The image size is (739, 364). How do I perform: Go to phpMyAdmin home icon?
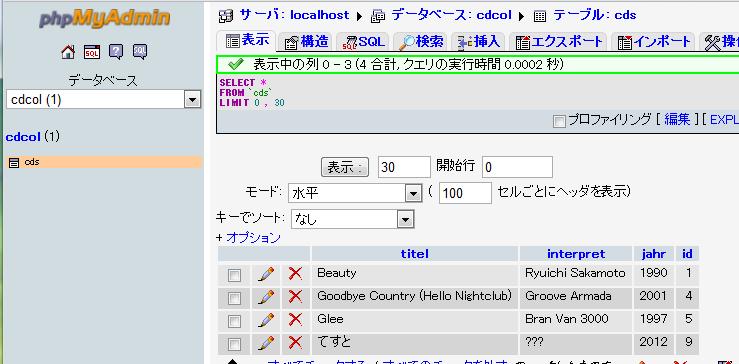tap(68, 52)
